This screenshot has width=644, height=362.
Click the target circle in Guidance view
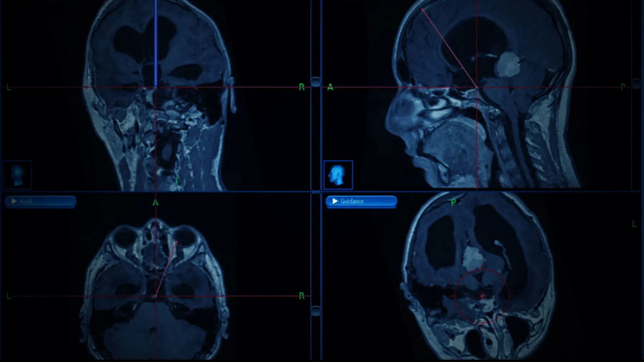point(482,296)
